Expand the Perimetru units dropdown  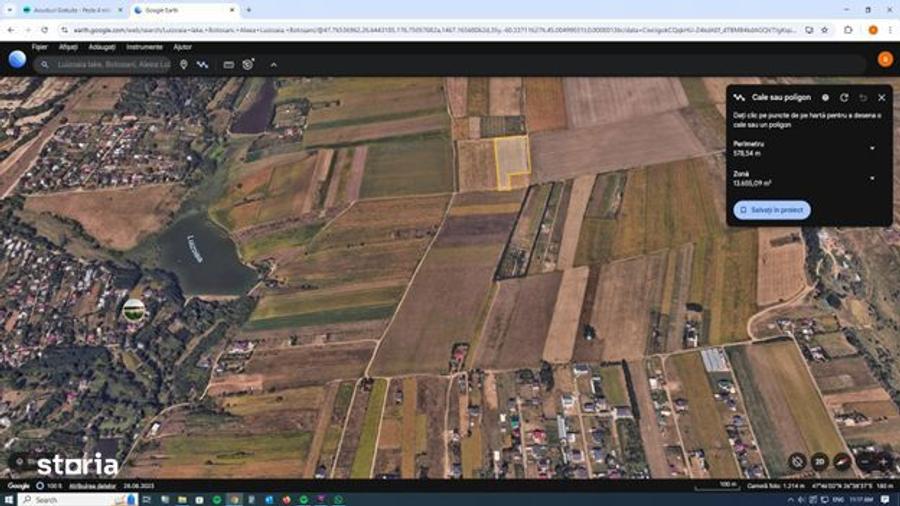coord(872,149)
